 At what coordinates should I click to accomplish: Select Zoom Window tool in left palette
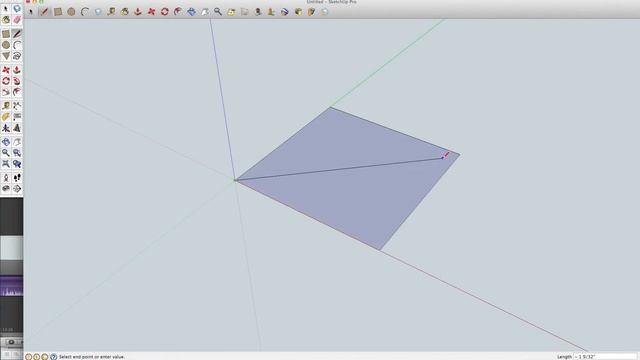pyautogui.click(x=17, y=153)
